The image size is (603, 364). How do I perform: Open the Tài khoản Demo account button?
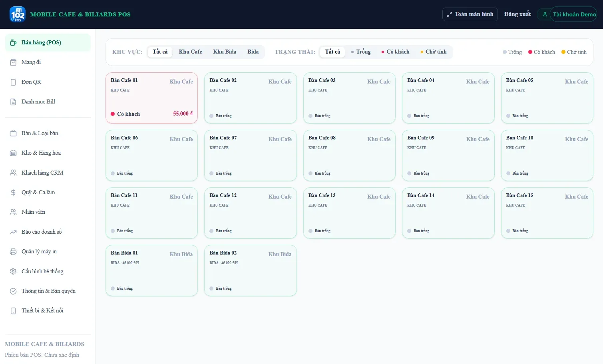573,14
